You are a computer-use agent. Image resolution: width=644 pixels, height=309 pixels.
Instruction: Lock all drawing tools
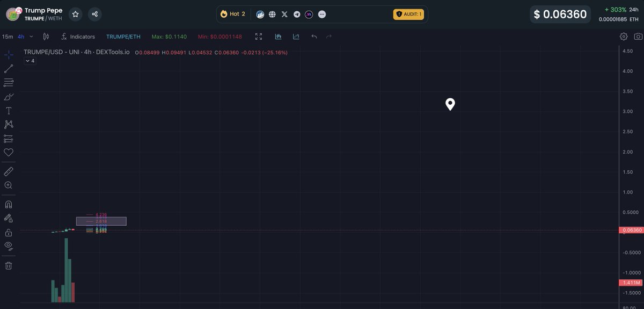9,233
